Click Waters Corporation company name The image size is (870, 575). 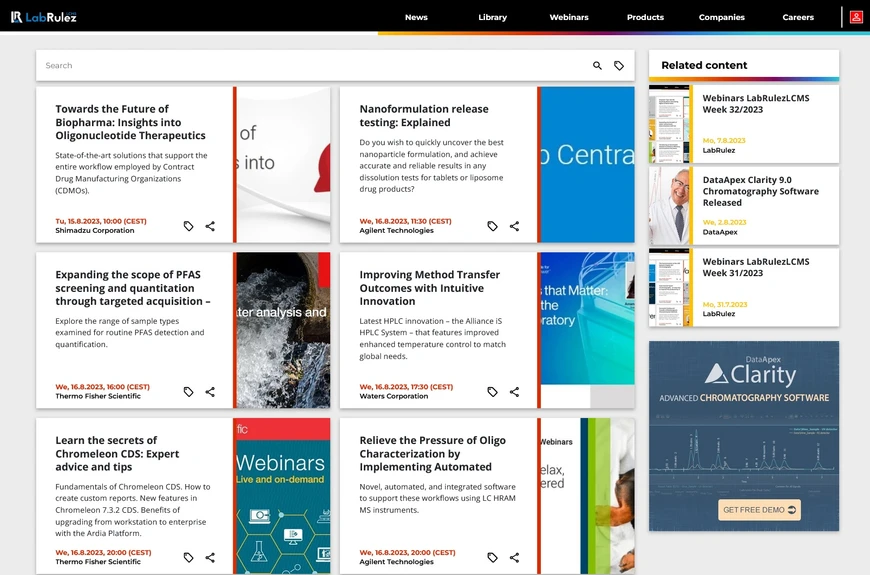coord(393,396)
